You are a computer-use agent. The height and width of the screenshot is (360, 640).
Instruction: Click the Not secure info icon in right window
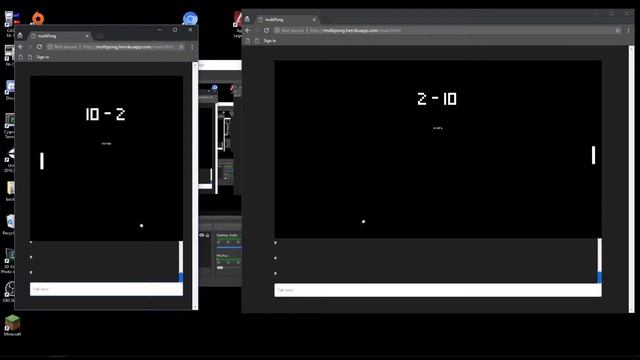277,31
